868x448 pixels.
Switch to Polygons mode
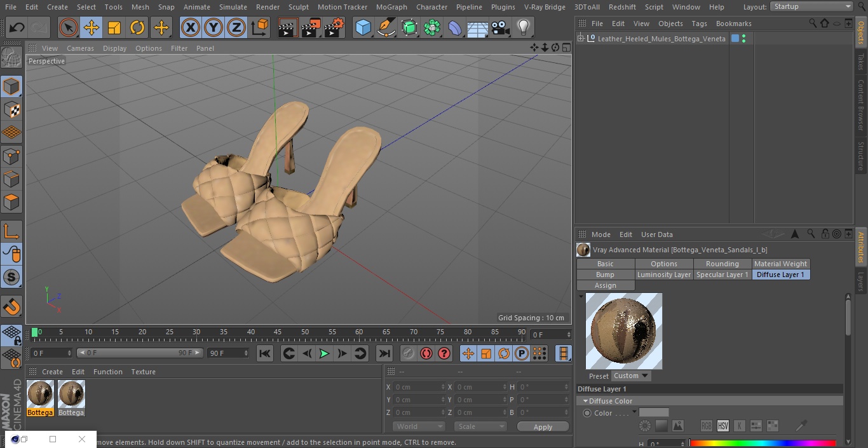click(x=11, y=203)
